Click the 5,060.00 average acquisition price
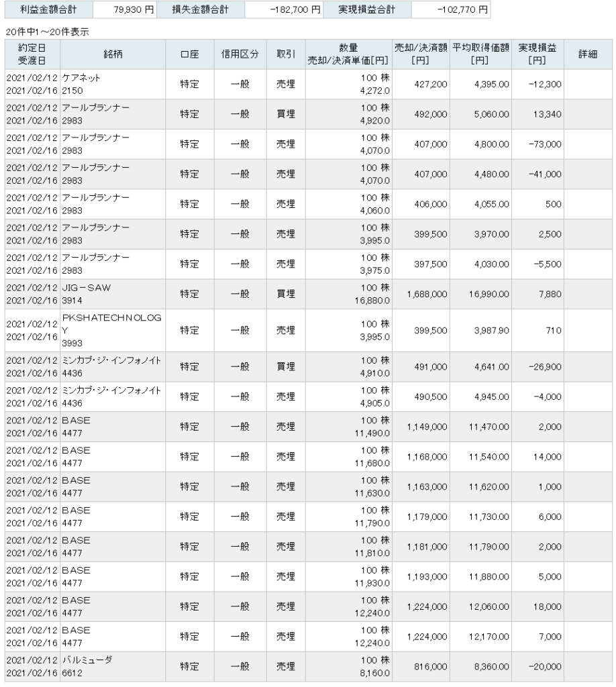This screenshot has width=616, height=687. [492, 114]
